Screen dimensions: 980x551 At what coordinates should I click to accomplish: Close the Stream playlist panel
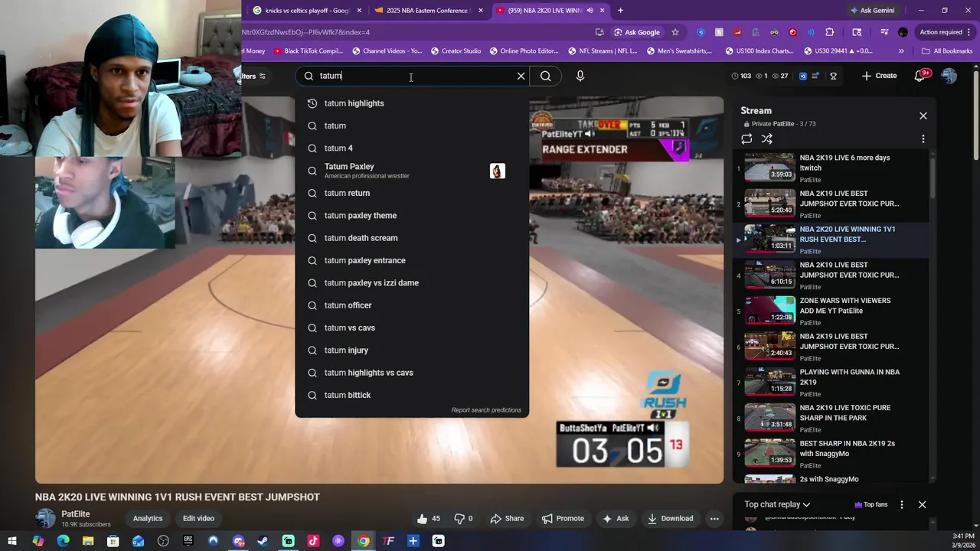[923, 116]
